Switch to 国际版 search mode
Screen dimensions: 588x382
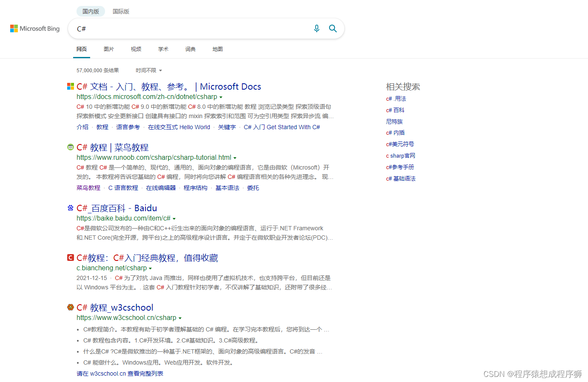point(121,11)
